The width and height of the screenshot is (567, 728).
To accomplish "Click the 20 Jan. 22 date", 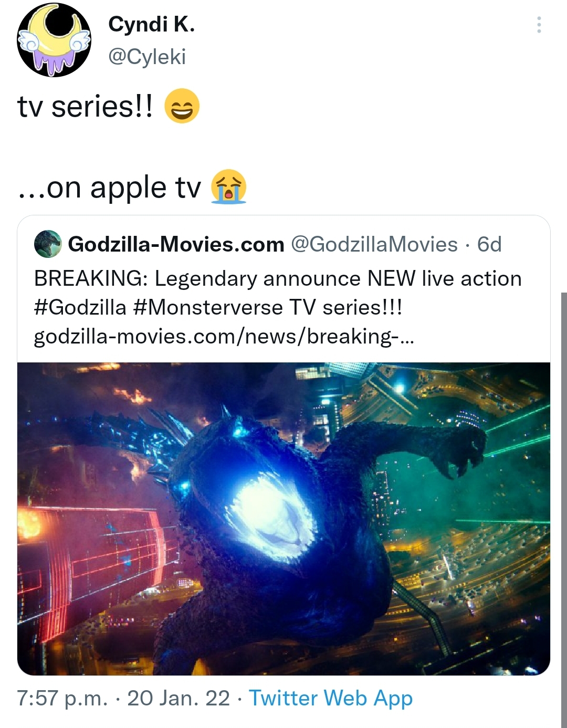I will [178, 699].
